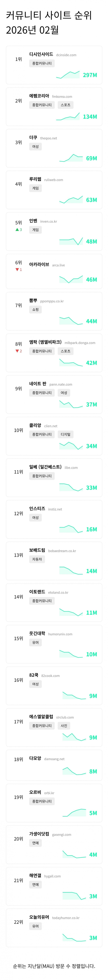The image size is (108, 980).
Task: Select the 디지털 tag under 클리앙
Action: click(x=65, y=434)
